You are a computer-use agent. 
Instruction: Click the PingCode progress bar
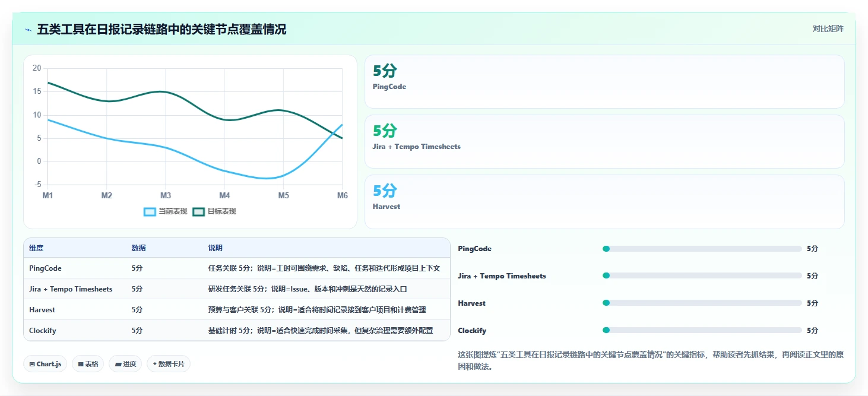click(x=702, y=249)
